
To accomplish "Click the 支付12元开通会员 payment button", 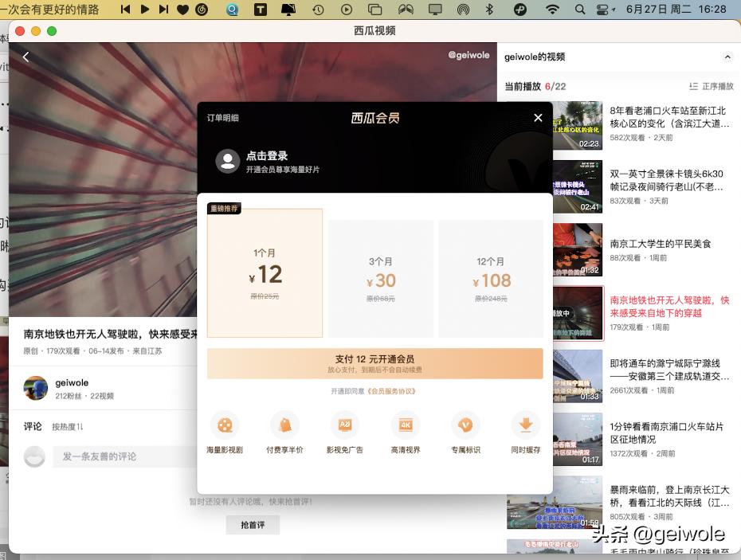I will [374, 363].
